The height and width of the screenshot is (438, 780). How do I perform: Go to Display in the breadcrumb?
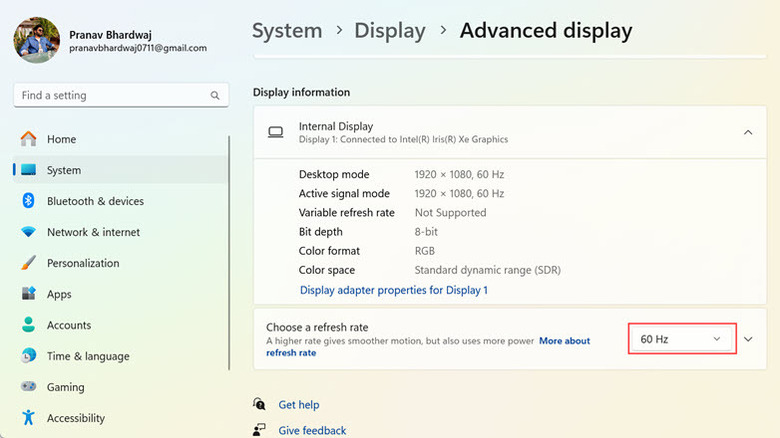[390, 31]
